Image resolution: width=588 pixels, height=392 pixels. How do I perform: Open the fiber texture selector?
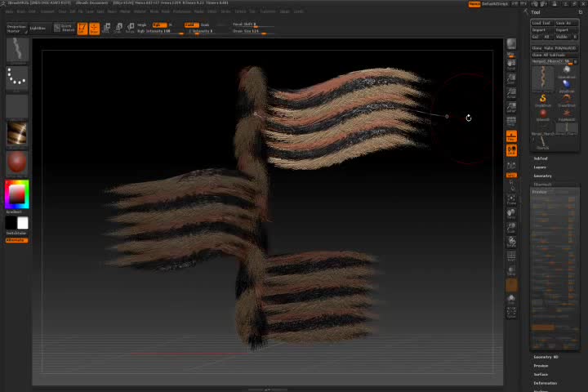[x=17, y=134]
